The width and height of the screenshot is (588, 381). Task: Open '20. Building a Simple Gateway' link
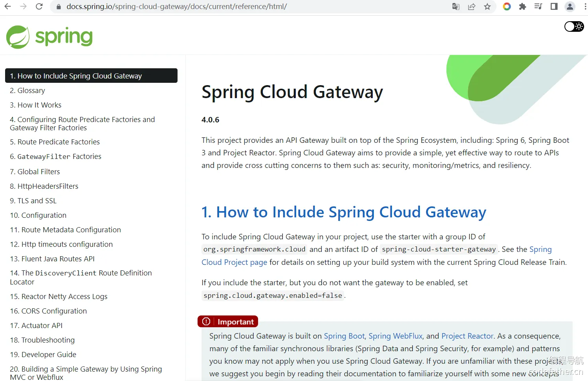(x=86, y=373)
